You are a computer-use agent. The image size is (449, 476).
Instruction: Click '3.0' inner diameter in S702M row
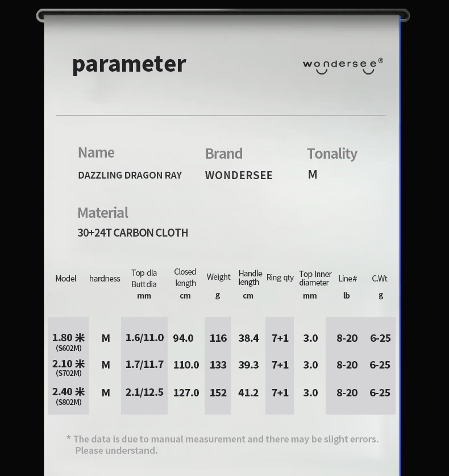(311, 365)
